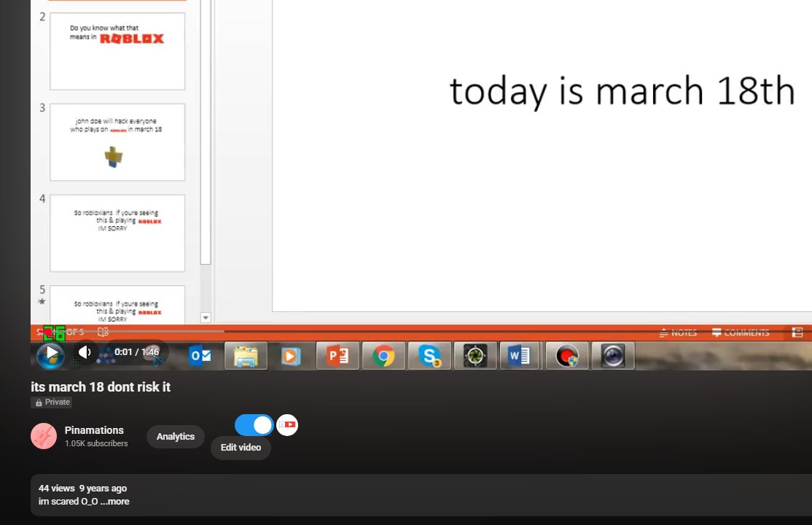The image size is (812, 525).
Task: Open Microsoft Word from the recorded taskbar
Action: pos(520,356)
